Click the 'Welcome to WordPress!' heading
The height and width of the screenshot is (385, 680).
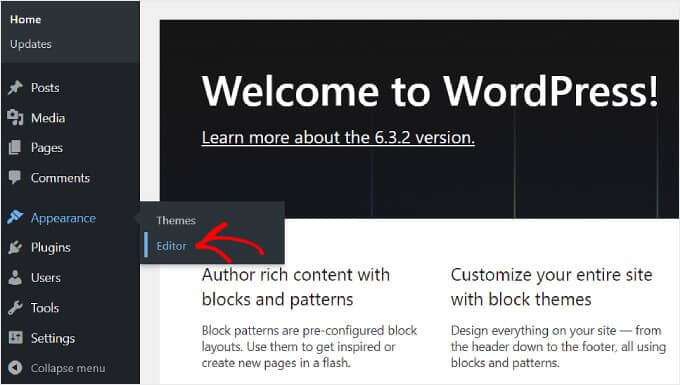(x=430, y=91)
